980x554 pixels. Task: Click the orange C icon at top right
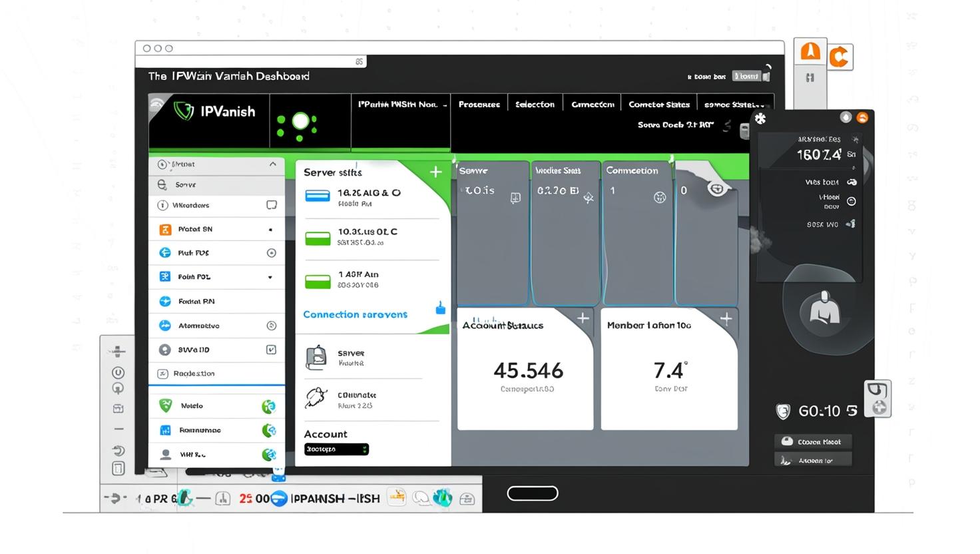click(x=839, y=57)
